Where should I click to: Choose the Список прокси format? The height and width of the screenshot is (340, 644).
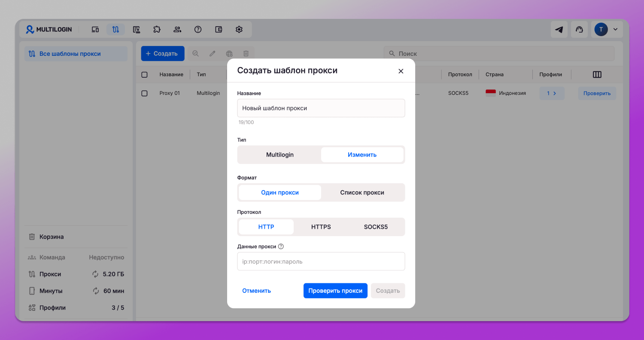(x=362, y=192)
